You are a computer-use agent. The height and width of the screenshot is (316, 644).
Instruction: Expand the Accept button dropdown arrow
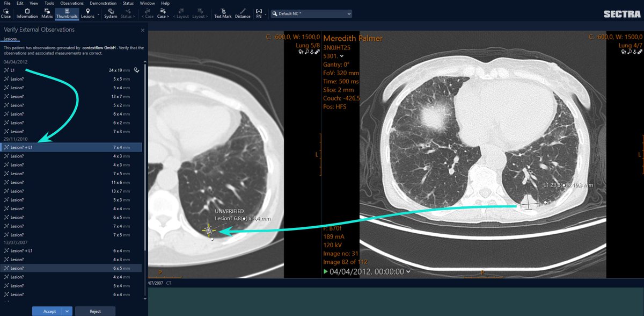tap(67, 311)
